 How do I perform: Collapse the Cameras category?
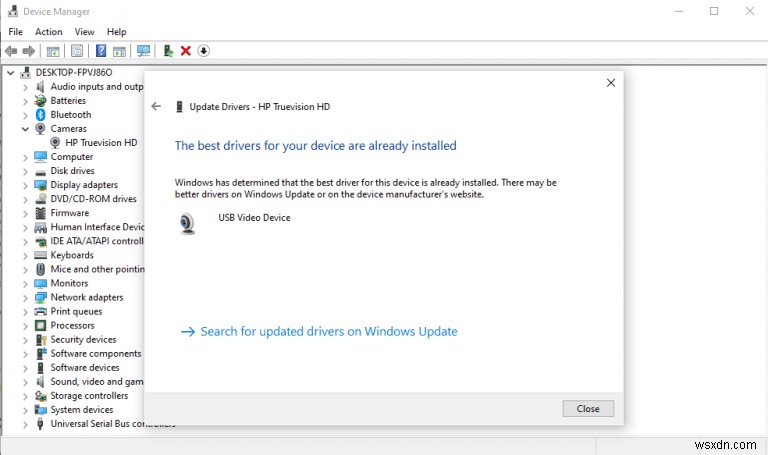click(x=25, y=129)
